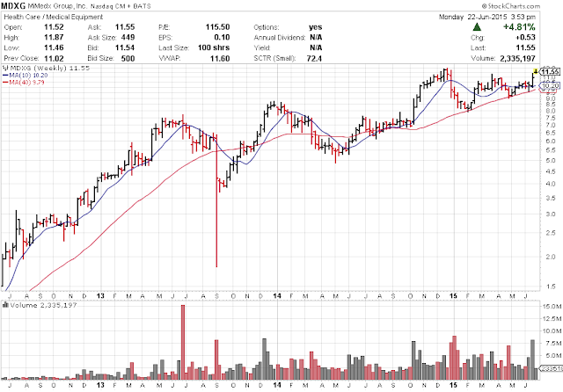Click the 15 year label under the volume panel
This screenshot has height=392, width=563.
(x=454, y=385)
